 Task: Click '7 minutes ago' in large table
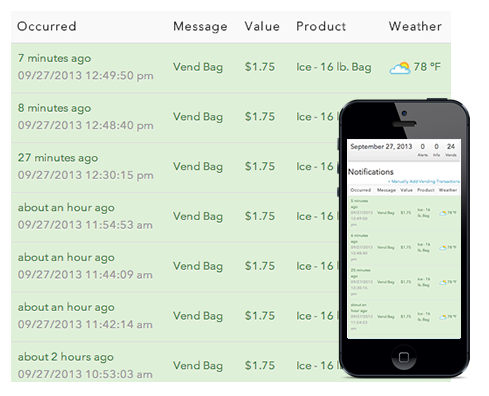click(54, 58)
